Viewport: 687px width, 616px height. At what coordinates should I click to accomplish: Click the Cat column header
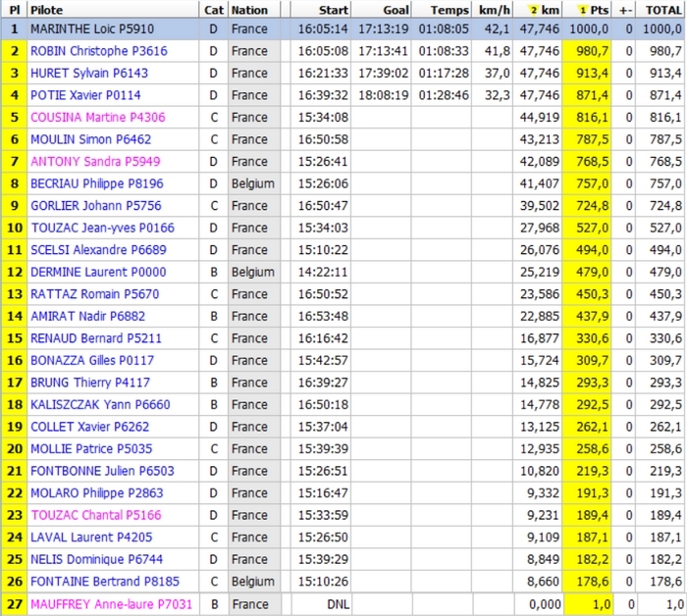pos(213,10)
